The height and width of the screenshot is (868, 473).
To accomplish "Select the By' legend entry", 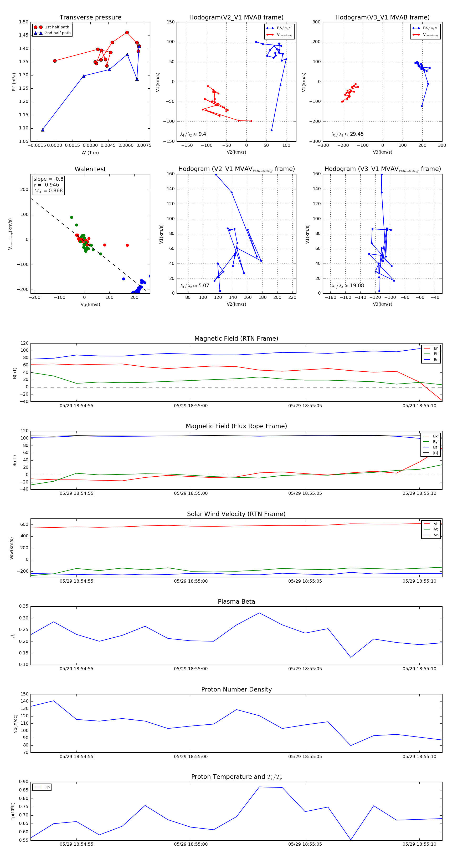I will (x=431, y=442).
